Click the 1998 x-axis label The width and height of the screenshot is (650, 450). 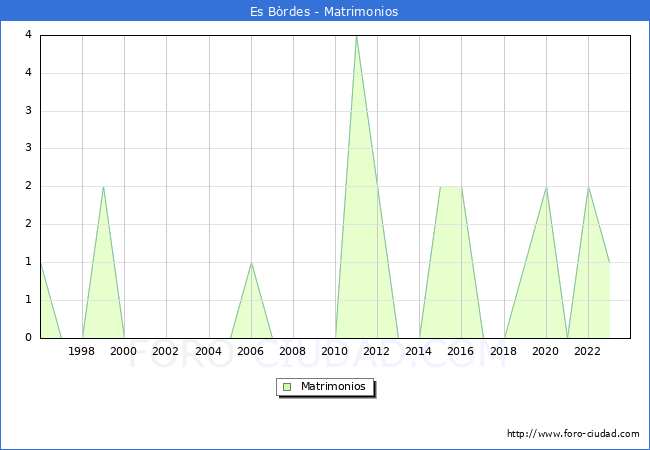(x=82, y=351)
